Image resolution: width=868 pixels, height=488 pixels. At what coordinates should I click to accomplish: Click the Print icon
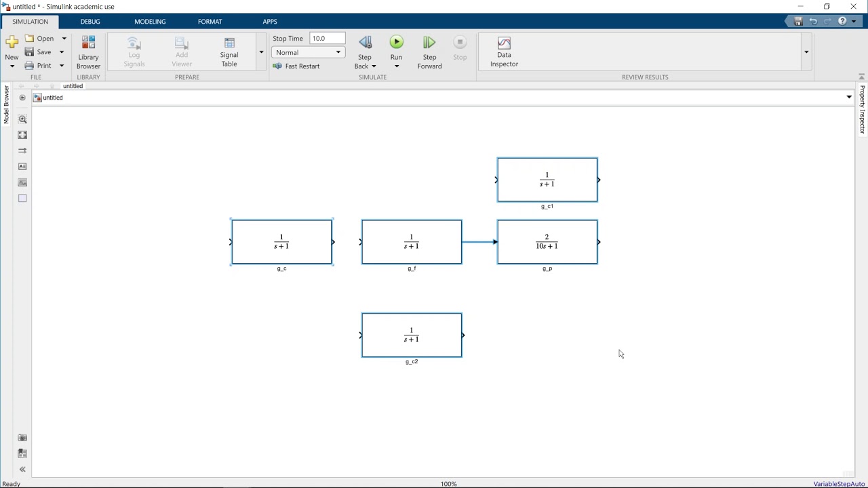point(29,66)
